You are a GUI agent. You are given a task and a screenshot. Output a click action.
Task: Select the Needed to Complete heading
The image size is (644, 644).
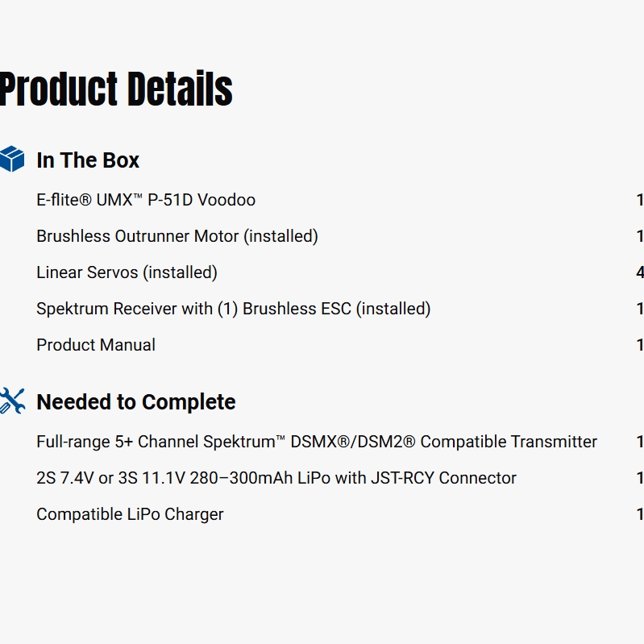pyautogui.click(x=136, y=402)
